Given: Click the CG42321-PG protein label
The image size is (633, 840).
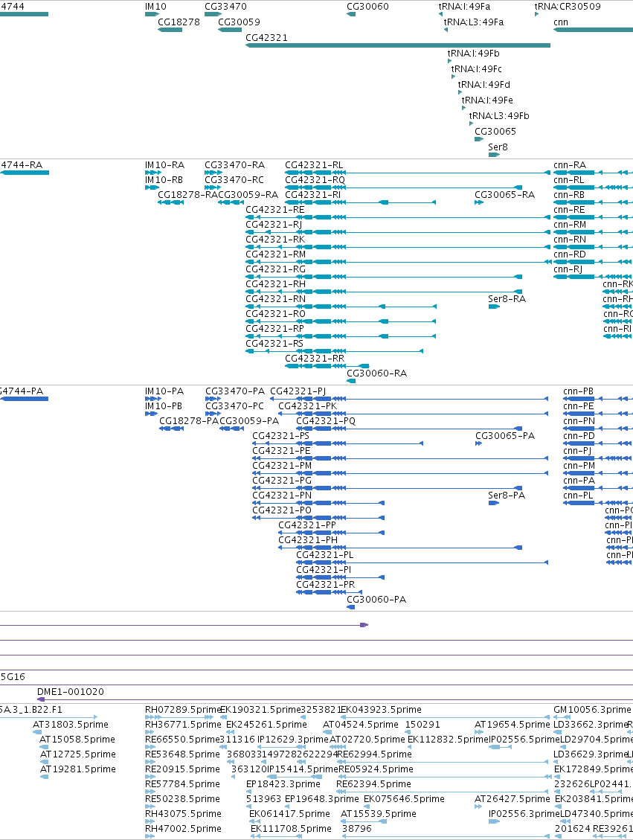Looking at the screenshot, I should [282, 481].
